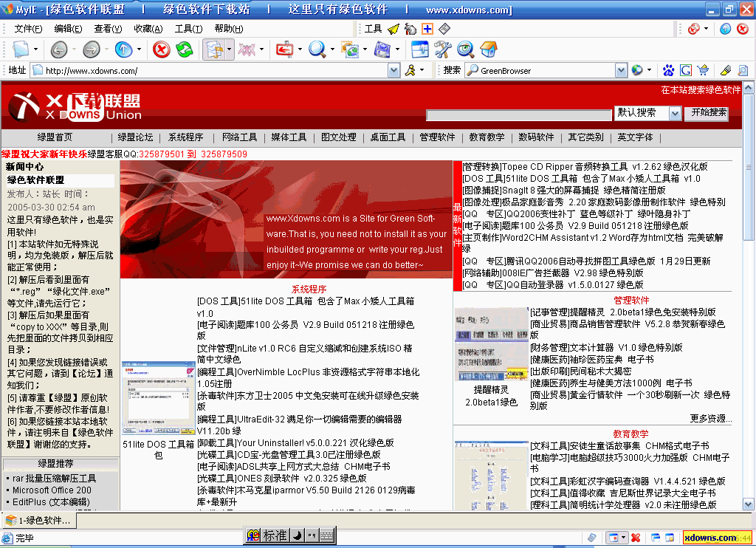Screen dimensions: 756x548
Task: Open options via wrench and hammer icon
Action: coord(442,49)
